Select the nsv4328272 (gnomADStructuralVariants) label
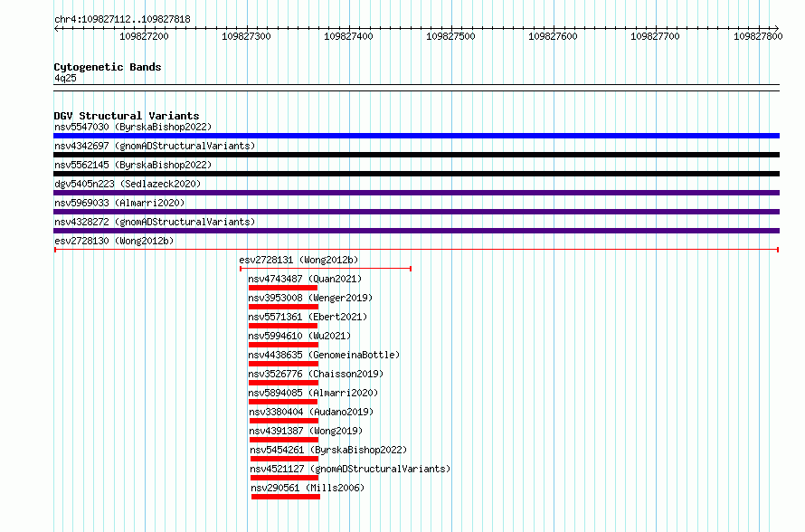 tap(155, 222)
